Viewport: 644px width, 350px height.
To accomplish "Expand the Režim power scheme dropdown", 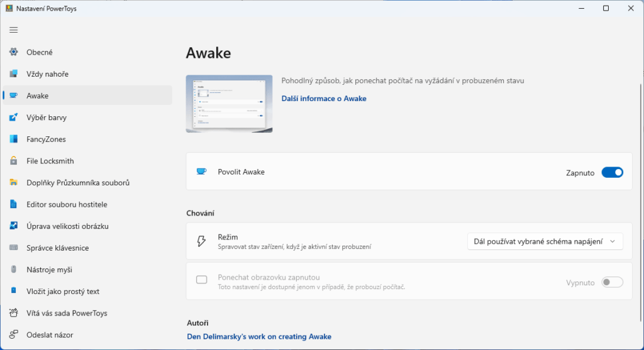I will point(545,241).
